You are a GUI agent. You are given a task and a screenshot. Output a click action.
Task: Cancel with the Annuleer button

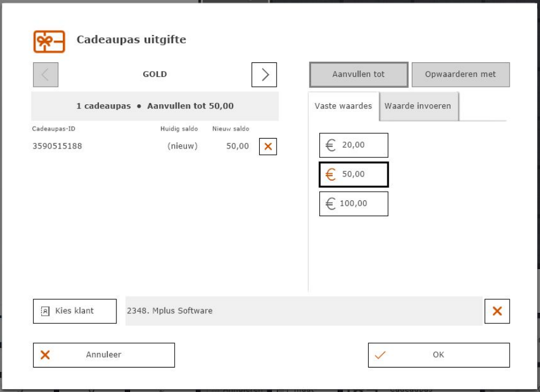(104, 355)
